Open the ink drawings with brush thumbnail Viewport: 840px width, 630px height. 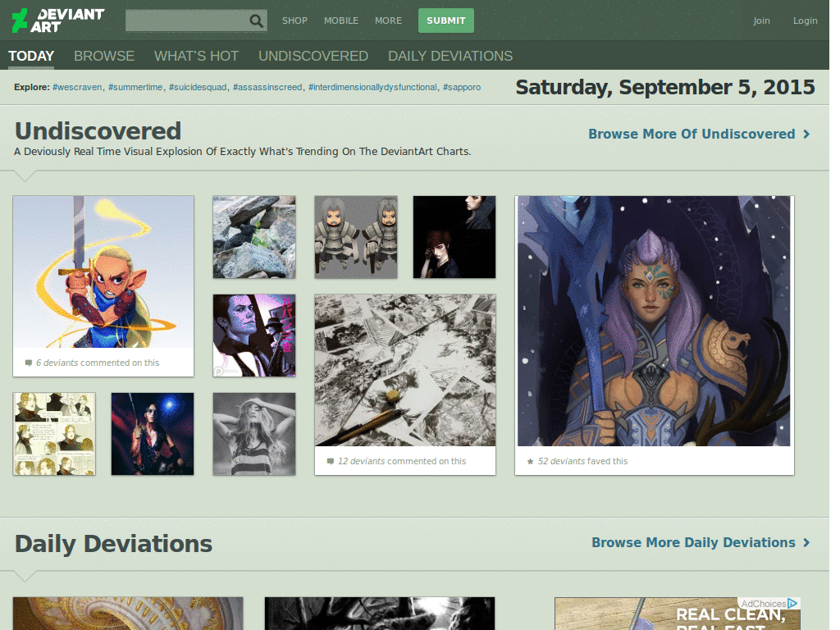[x=405, y=370]
